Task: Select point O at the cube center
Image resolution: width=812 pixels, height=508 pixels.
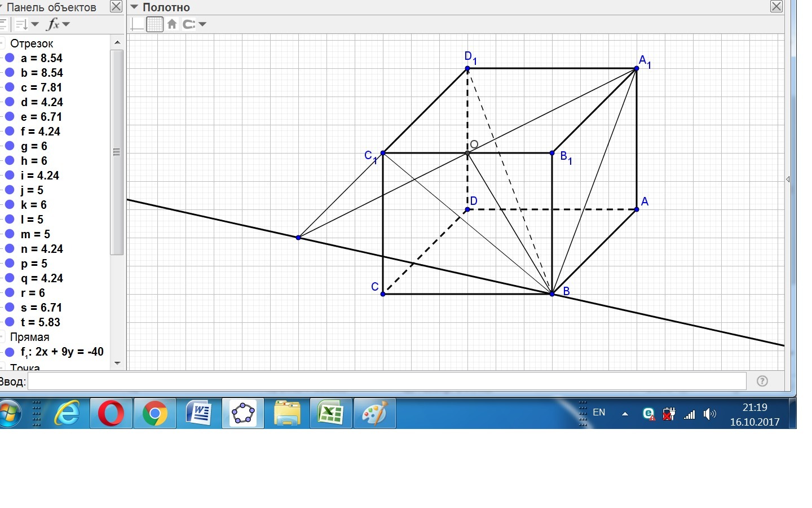Action: pyautogui.click(x=467, y=153)
